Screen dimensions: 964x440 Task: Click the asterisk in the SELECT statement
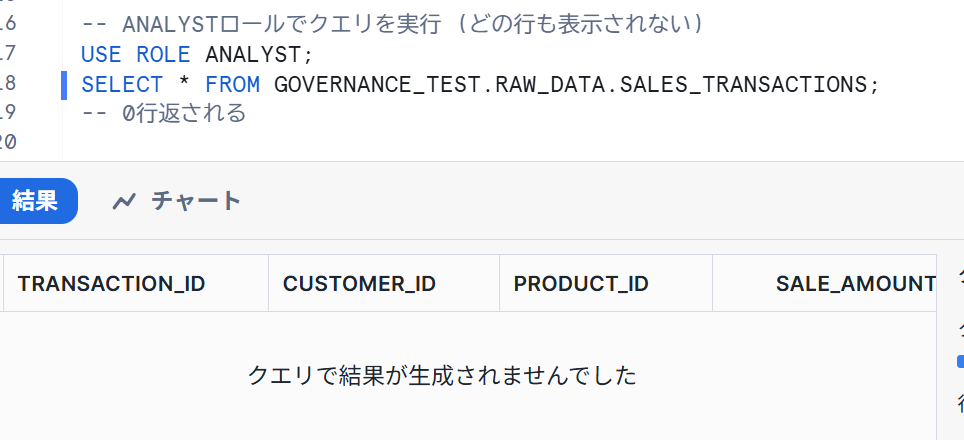(x=184, y=85)
